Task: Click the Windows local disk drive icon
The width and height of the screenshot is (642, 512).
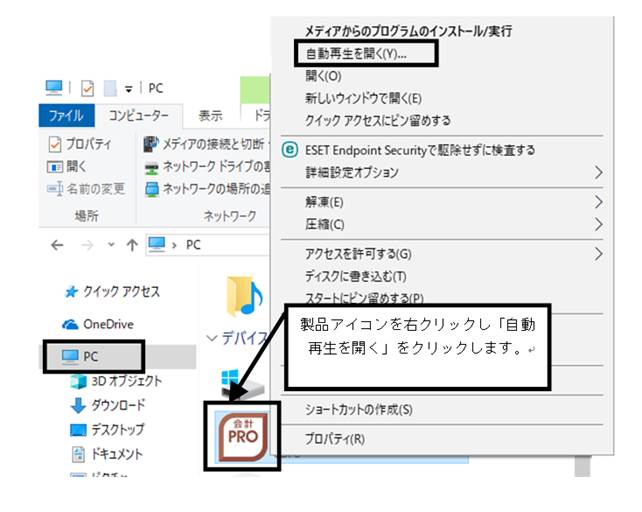Action: click(x=242, y=384)
